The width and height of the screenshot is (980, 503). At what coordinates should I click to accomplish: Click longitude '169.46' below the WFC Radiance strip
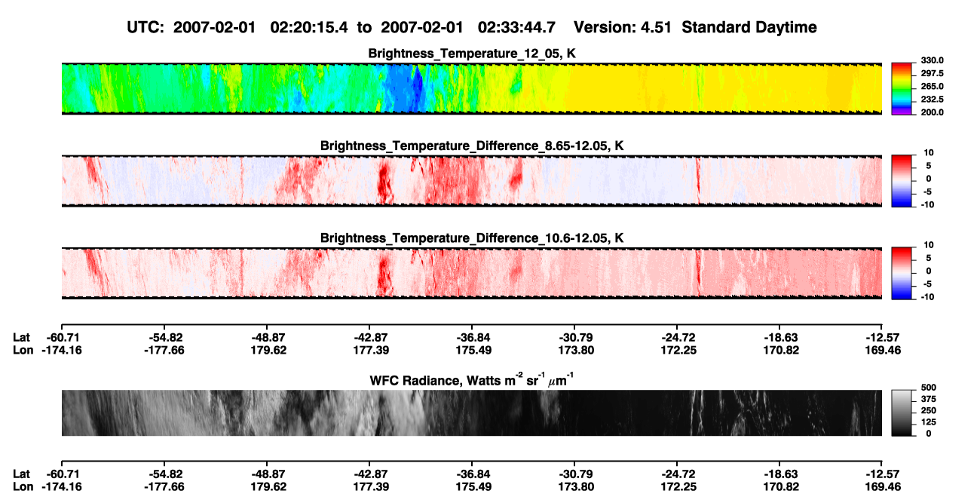pyautogui.click(x=883, y=486)
